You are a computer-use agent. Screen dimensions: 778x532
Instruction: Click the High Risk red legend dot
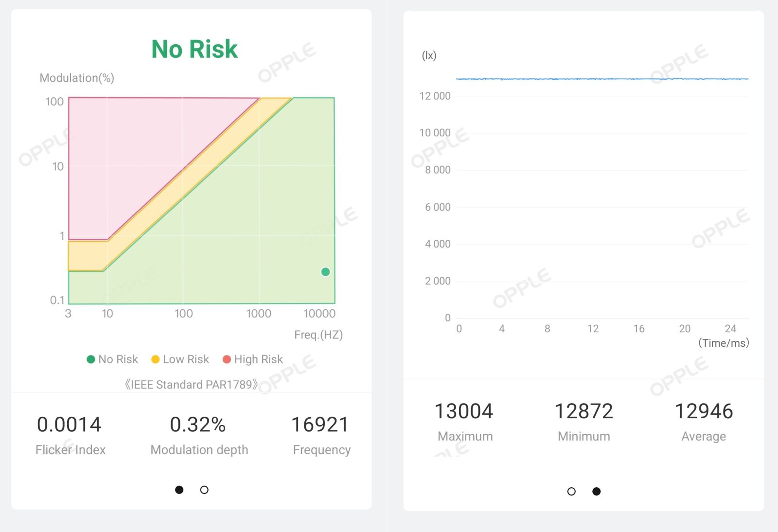227,359
